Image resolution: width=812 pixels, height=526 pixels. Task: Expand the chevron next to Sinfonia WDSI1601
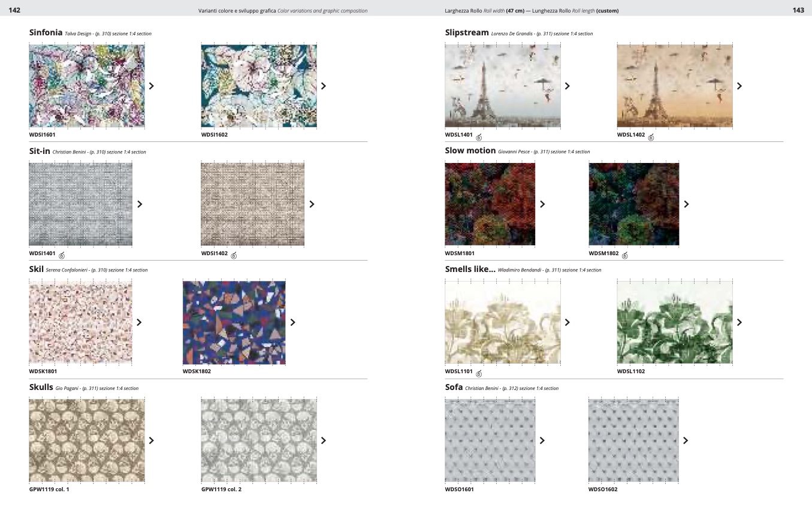pos(151,86)
